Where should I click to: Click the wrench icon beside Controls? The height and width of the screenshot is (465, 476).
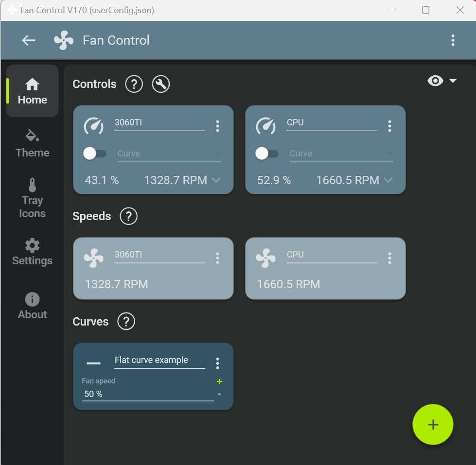[161, 84]
